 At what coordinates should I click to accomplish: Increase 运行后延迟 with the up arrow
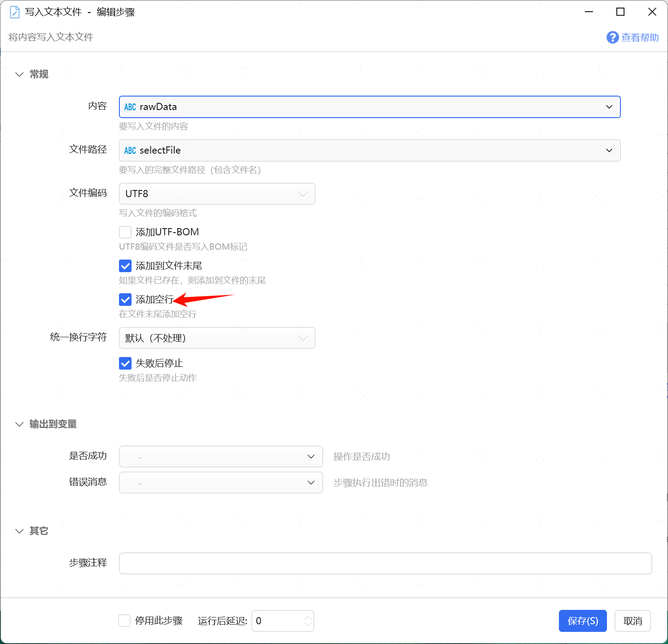(308, 618)
